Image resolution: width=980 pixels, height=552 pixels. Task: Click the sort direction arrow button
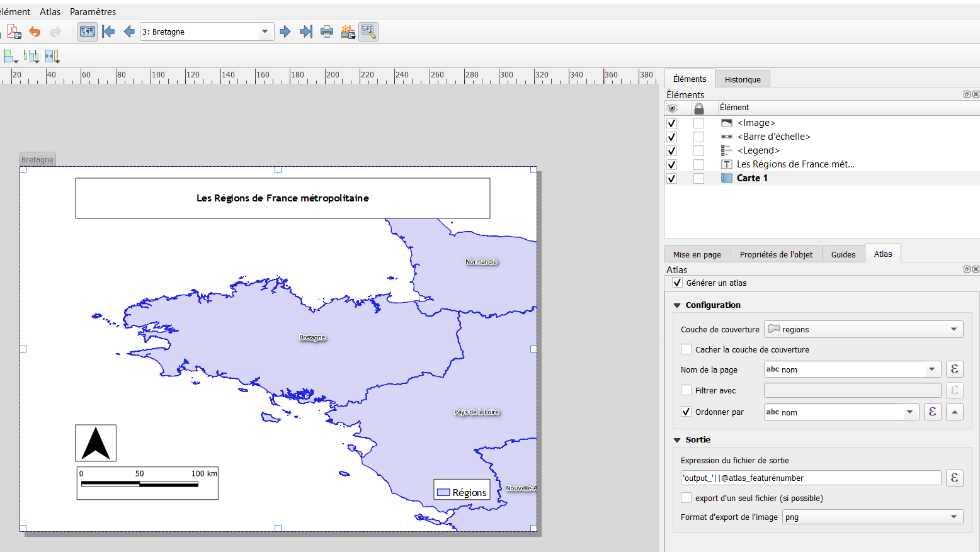click(x=955, y=412)
